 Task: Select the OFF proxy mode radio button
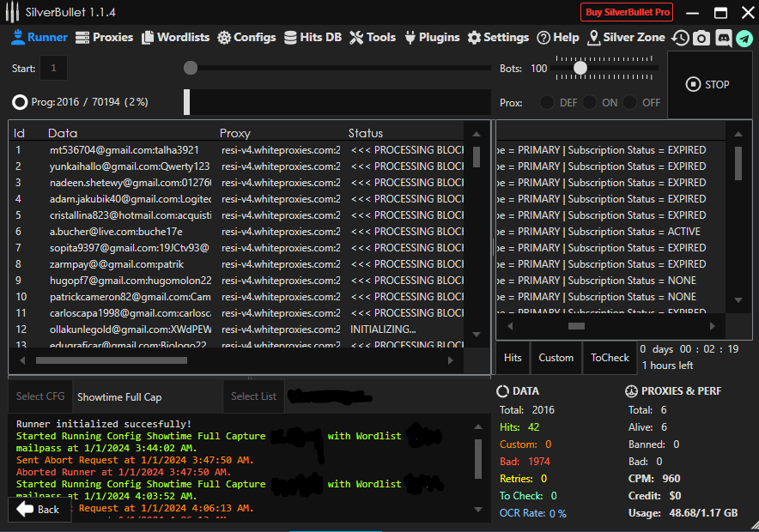point(630,103)
